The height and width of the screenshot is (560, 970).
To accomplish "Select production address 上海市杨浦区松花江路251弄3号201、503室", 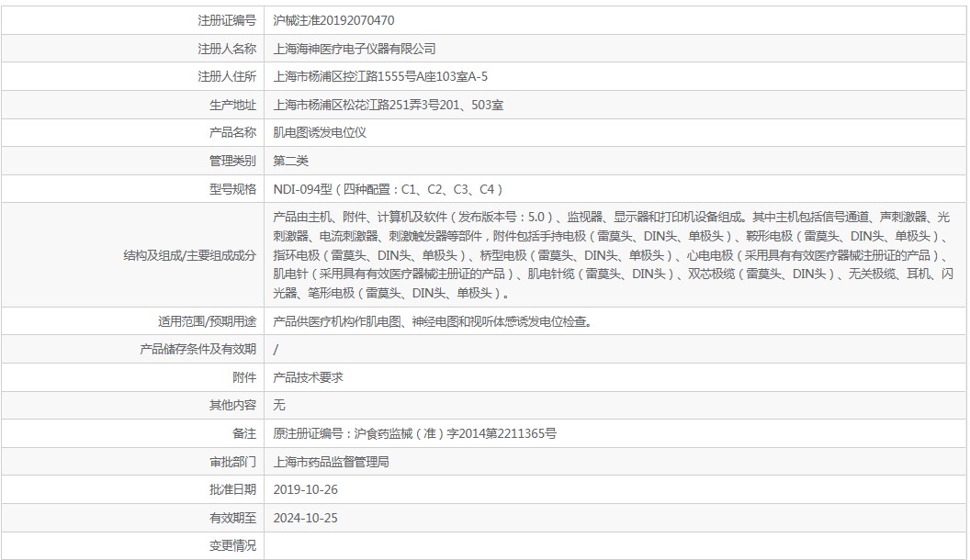I will (x=389, y=105).
